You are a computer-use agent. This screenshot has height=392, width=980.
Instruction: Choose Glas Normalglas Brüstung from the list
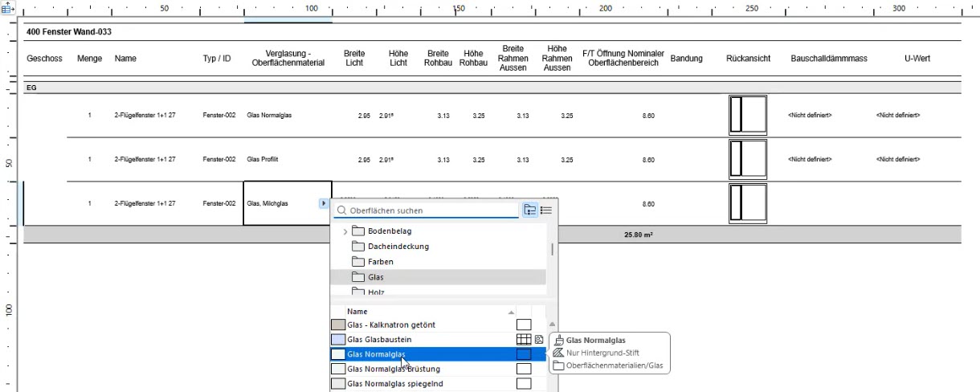point(394,370)
